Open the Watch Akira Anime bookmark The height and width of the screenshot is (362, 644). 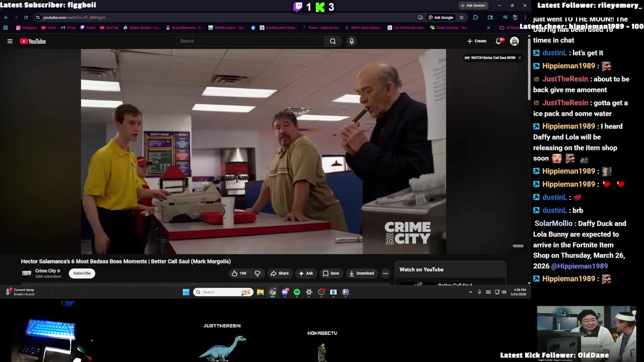[x=363, y=28]
